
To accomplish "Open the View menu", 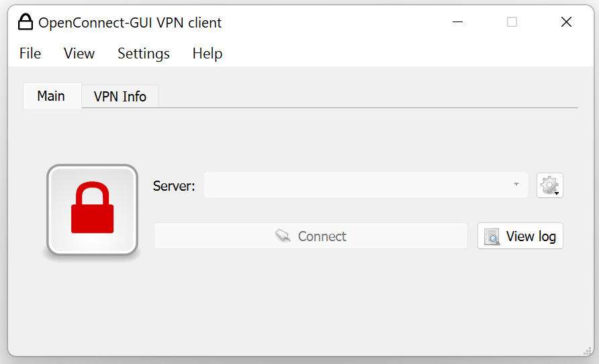I will (x=79, y=54).
